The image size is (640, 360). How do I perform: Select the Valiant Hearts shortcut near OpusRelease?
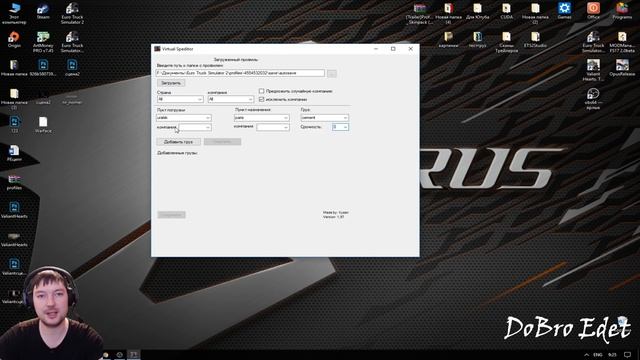(x=593, y=70)
